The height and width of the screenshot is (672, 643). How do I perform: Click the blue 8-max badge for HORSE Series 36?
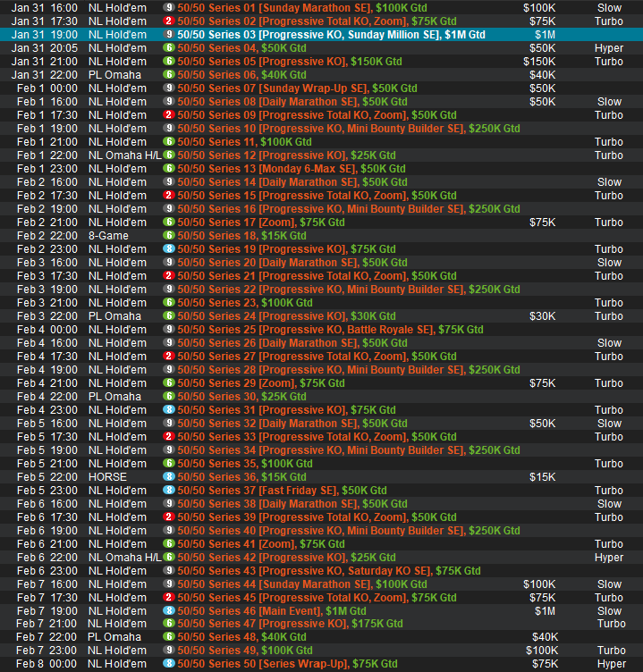point(168,476)
